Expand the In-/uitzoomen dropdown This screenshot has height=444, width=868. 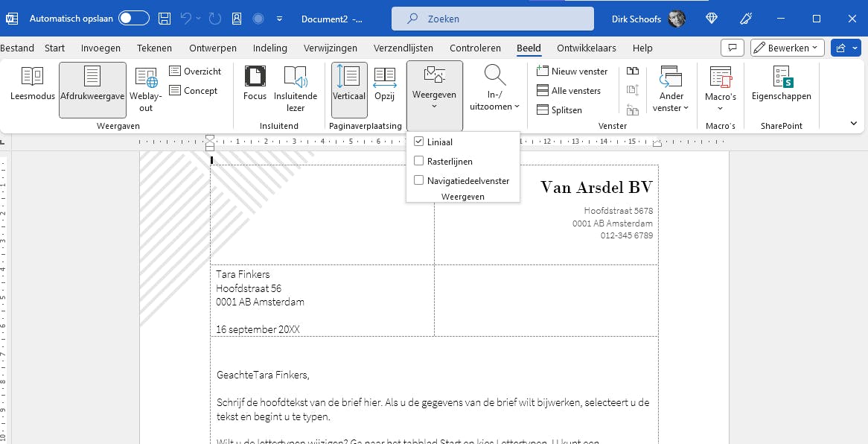[x=494, y=88]
